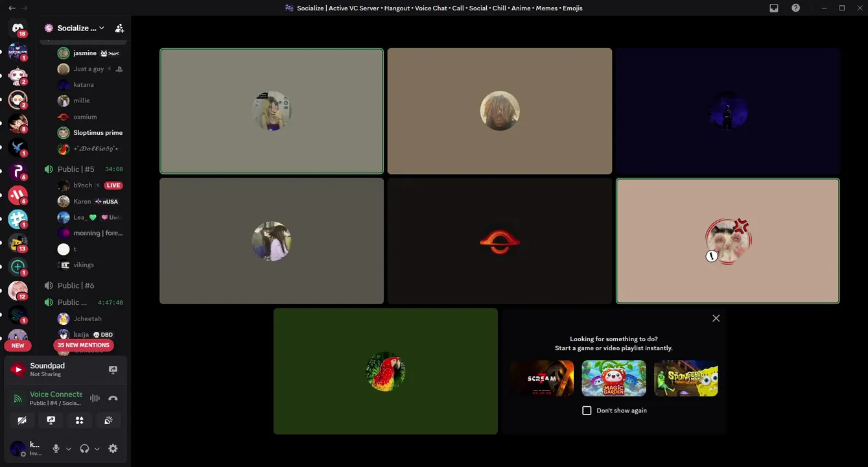The image size is (868, 467).
Task: Open the inbox icon in title bar
Action: coord(774,8)
